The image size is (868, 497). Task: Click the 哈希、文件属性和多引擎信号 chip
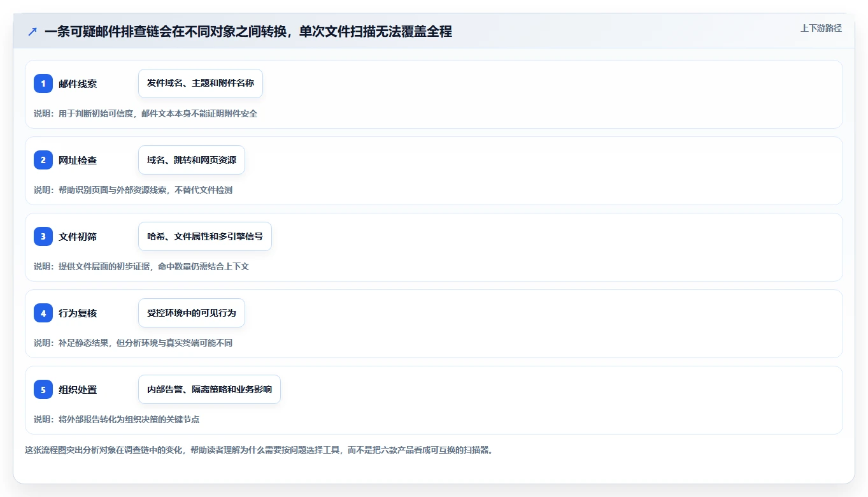[x=205, y=236]
